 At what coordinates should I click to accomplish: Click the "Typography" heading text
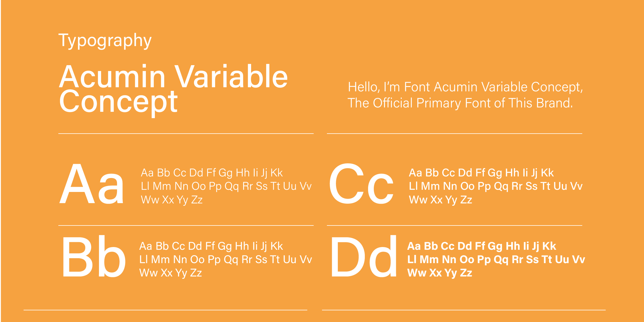(105, 41)
